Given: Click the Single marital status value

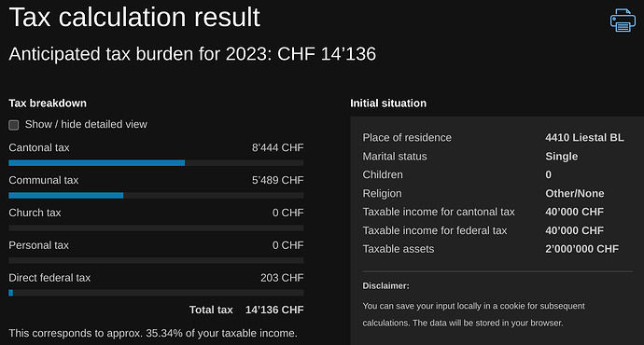Looking at the screenshot, I should 562,157.
